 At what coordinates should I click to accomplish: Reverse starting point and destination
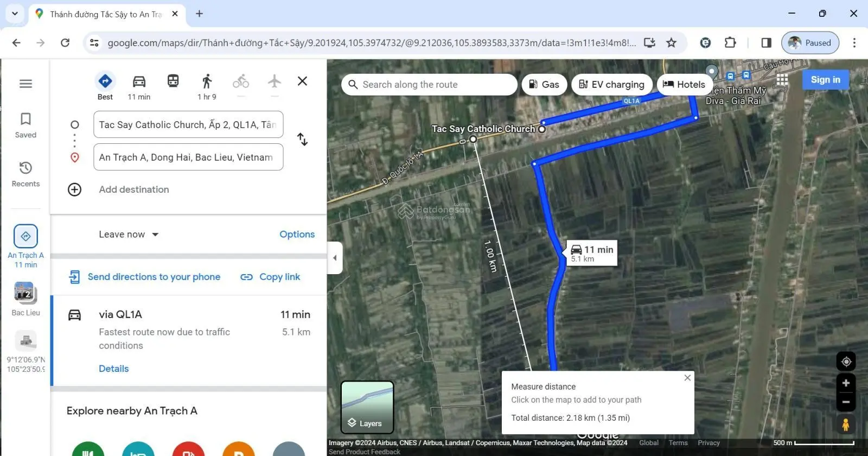303,140
